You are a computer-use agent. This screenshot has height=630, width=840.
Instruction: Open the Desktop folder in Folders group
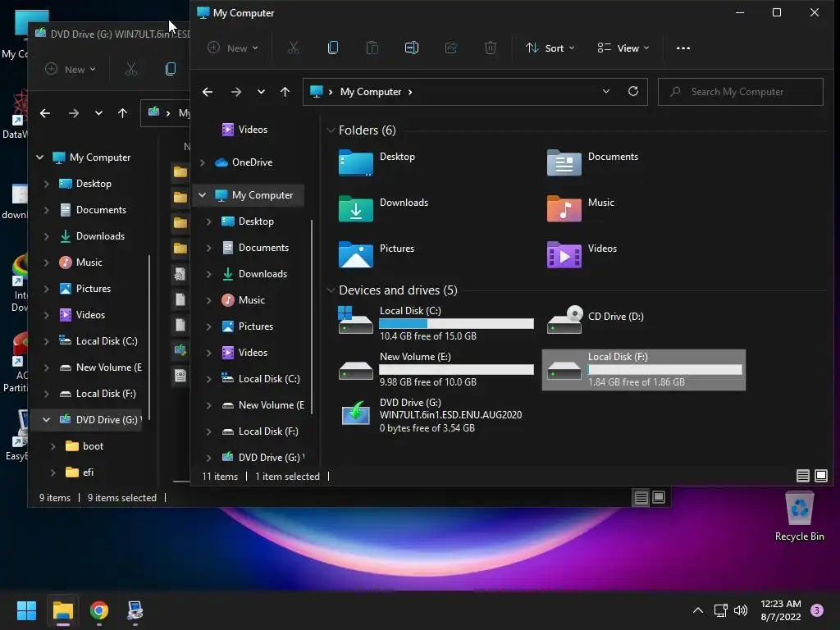377,163
